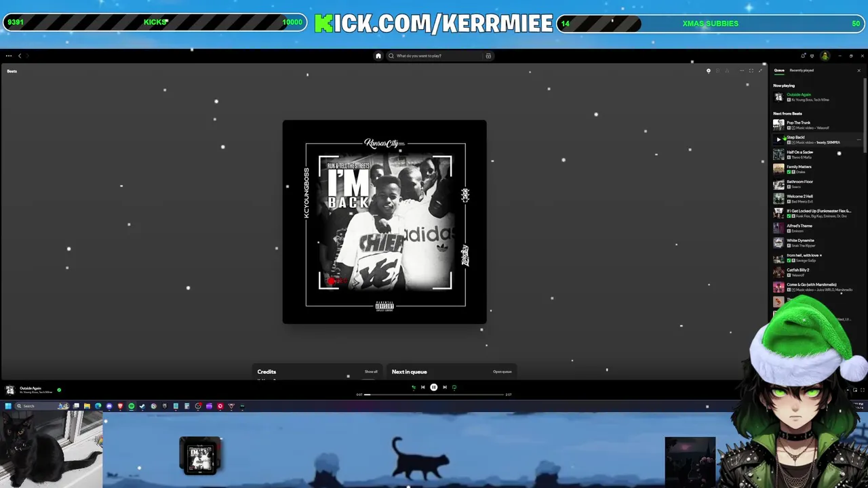Viewport: 868px width, 488px height.
Task: Open Spotify from the taskbar
Action: [x=132, y=406]
